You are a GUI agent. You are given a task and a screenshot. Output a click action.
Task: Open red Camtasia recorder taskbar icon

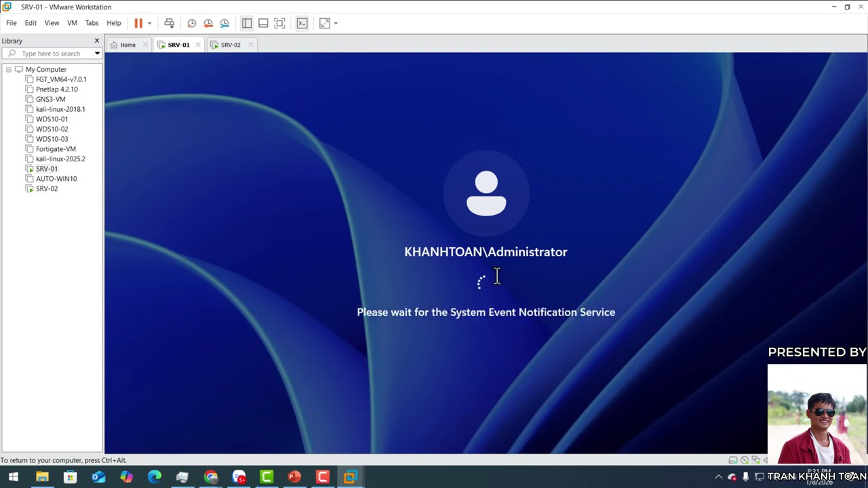pyautogui.click(x=322, y=477)
